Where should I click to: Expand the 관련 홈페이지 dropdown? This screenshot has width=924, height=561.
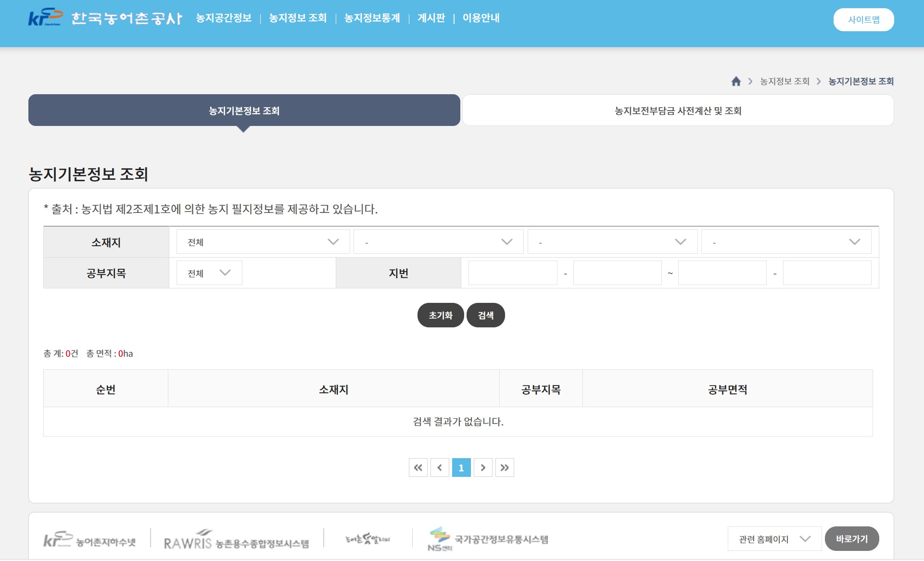pyautogui.click(x=774, y=539)
